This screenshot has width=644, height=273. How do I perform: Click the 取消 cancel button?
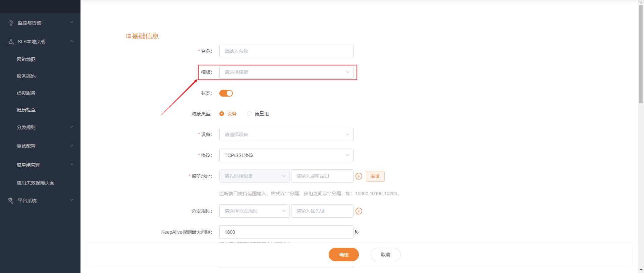pos(385,255)
